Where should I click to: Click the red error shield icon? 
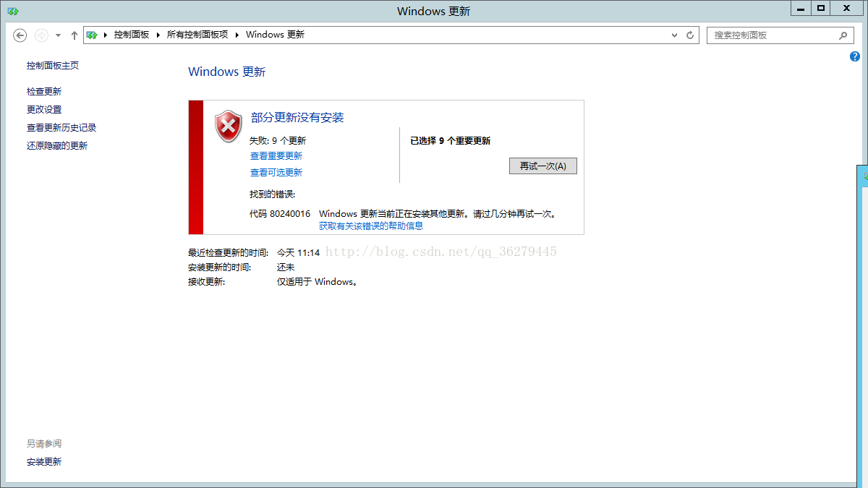pos(229,127)
